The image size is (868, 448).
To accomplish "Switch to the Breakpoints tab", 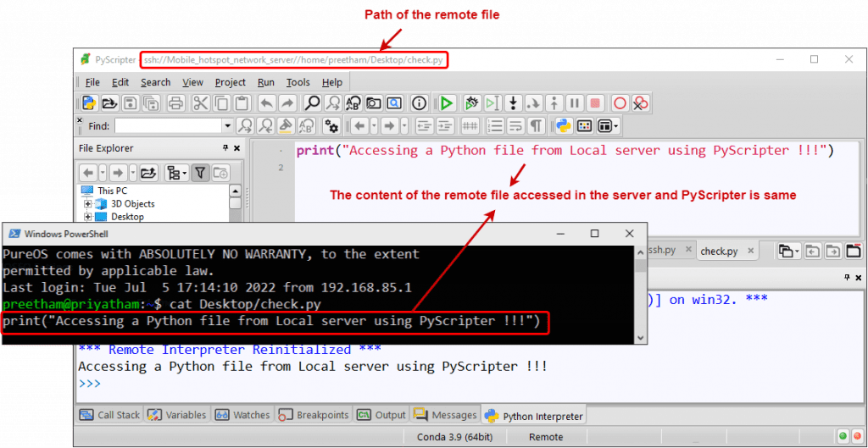I will click(x=314, y=415).
